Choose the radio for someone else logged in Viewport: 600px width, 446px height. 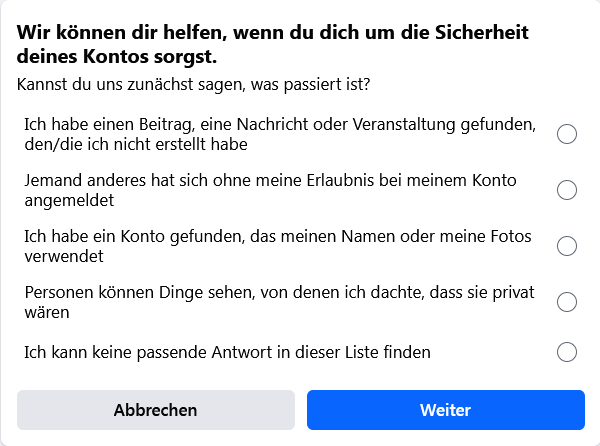pos(567,190)
